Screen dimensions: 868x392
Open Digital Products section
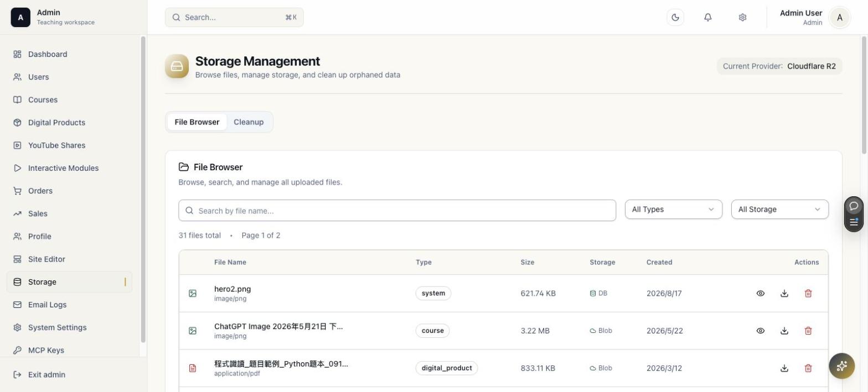69,122
